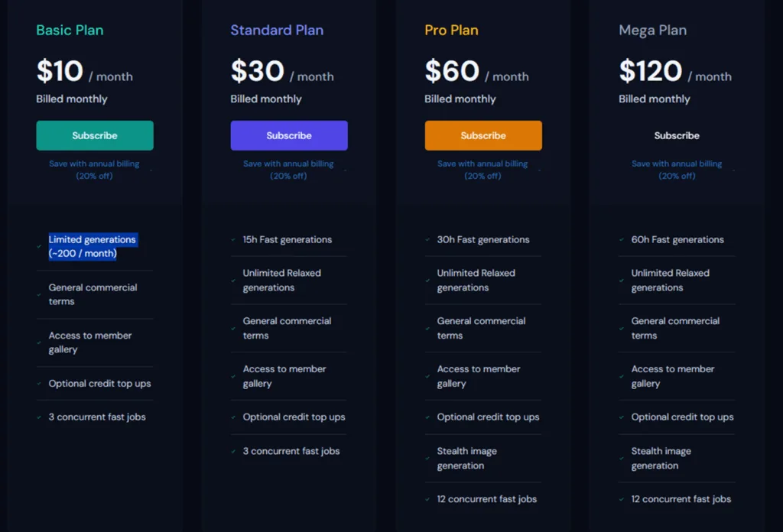This screenshot has width=783, height=532.
Task: Click checkmark next to Pro Stealth image generation
Action: pyautogui.click(x=427, y=458)
